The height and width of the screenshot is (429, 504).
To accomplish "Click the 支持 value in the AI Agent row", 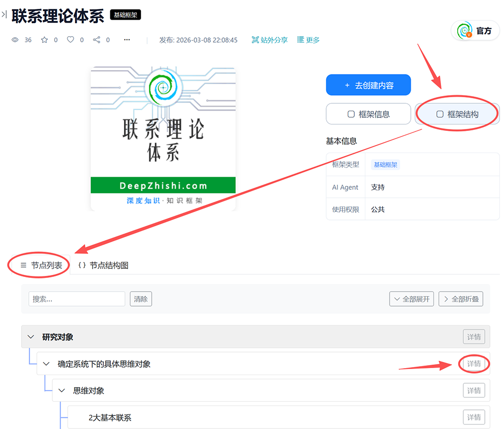I will [377, 187].
